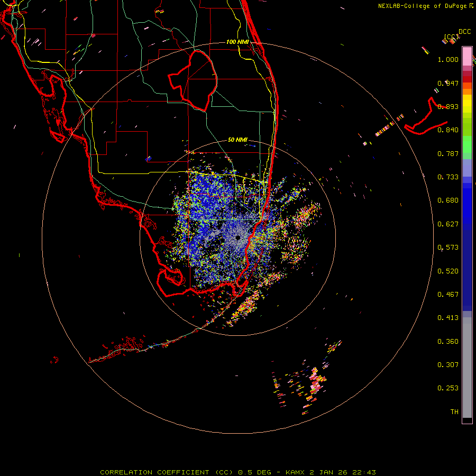Click the 0.733 scale value

[448, 177]
